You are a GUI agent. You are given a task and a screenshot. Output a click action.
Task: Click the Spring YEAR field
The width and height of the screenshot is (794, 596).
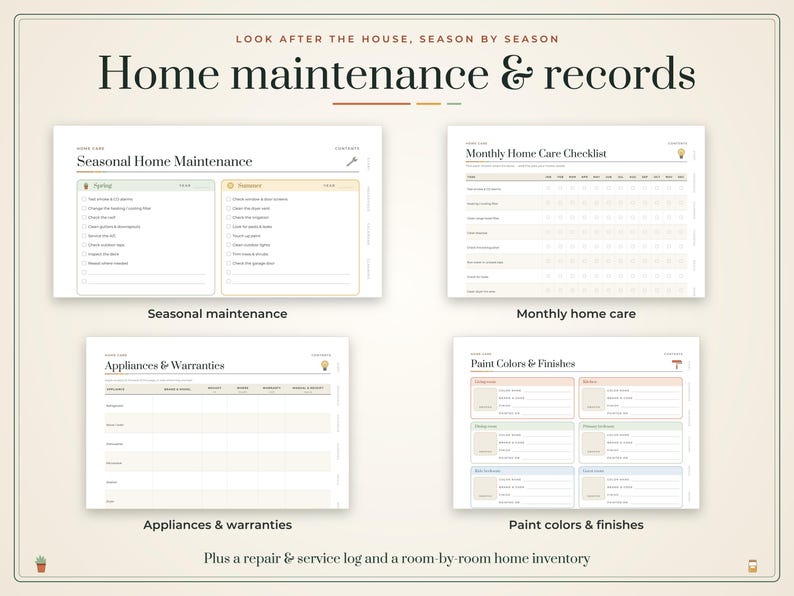point(195,186)
